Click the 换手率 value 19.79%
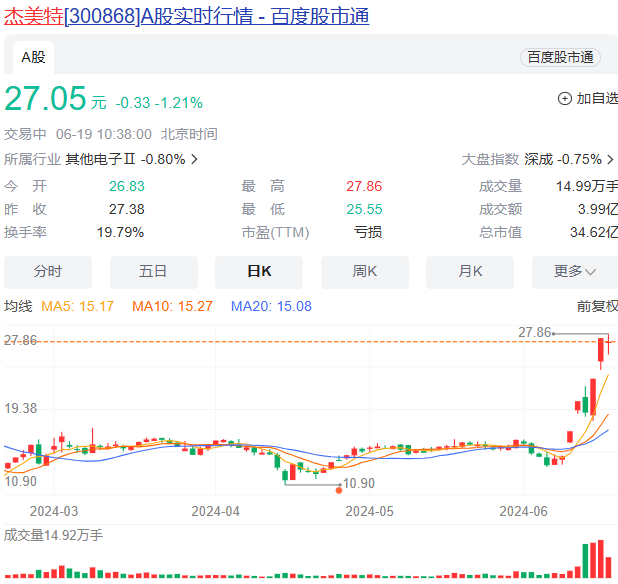 pyautogui.click(x=120, y=232)
